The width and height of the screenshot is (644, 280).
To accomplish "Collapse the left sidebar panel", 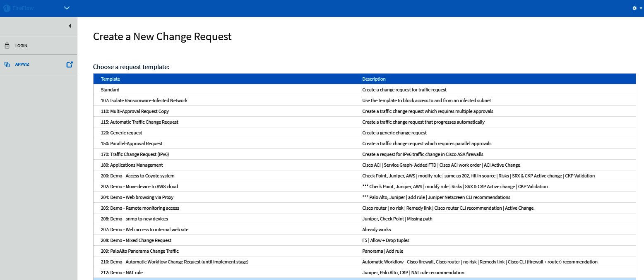I will tap(70, 26).
